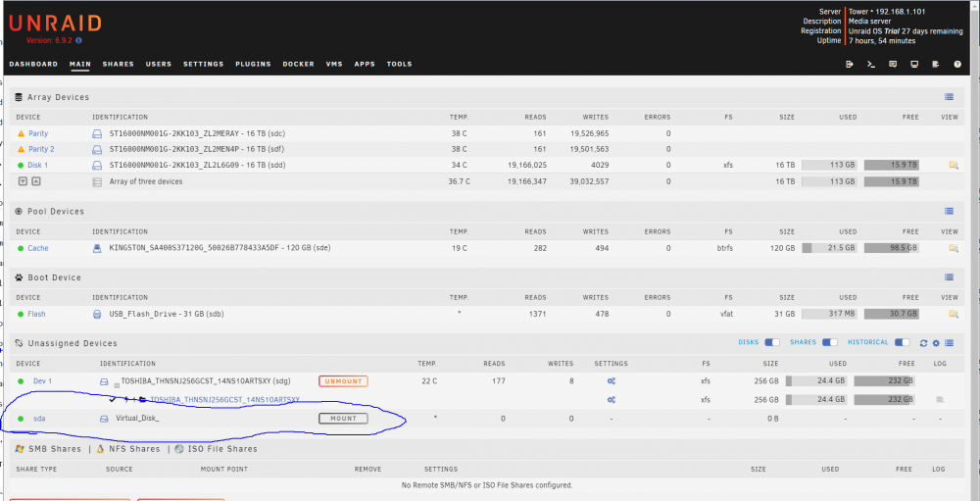Open the web terminal icon
This screenshot has width=980, height=501.
870,64
